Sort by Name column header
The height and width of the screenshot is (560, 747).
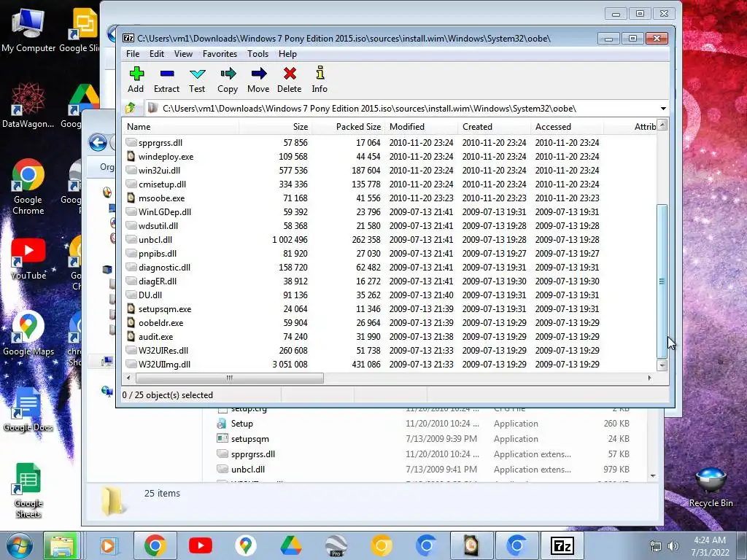[181, 127]
